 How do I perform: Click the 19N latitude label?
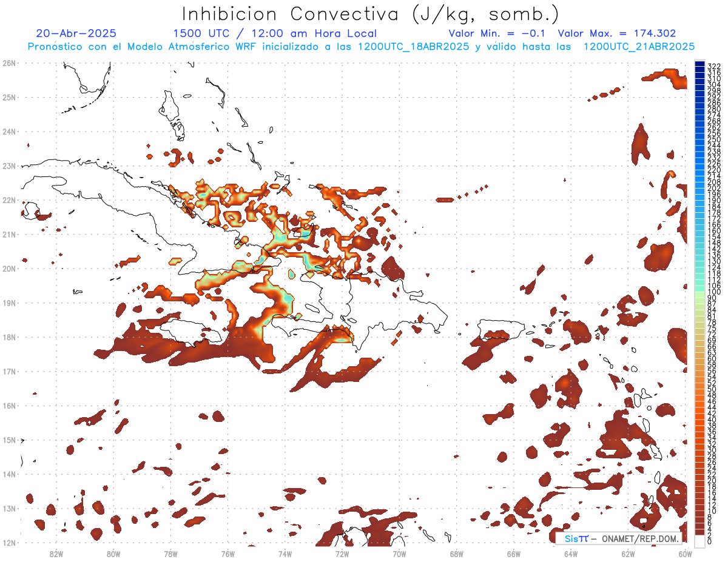[9, 303]
